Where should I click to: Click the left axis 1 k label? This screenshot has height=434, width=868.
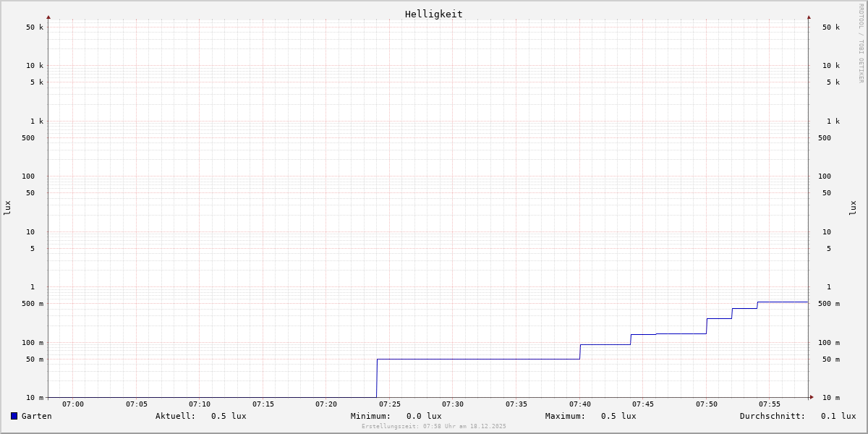click(37, 122)
